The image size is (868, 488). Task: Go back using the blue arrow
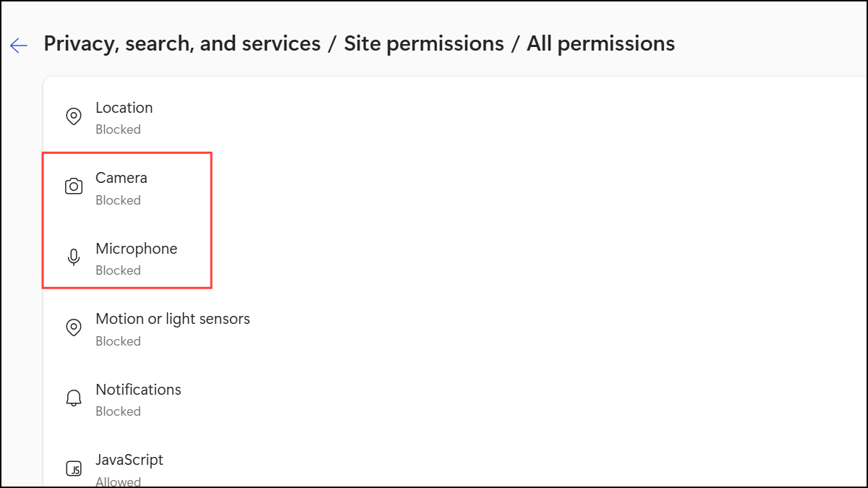click(x=18, y=45)
